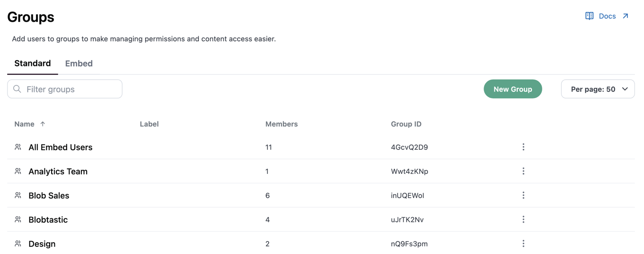Focus the Filter groups search field

click(x=65, y=89)
